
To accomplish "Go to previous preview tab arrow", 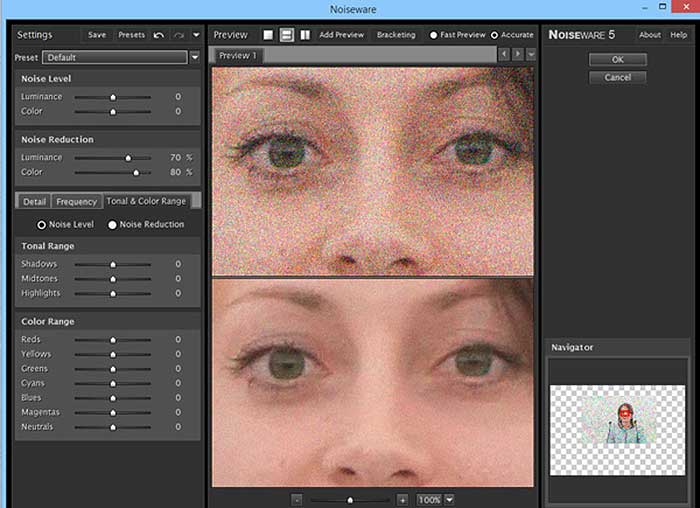I will [x=504, y=54].
